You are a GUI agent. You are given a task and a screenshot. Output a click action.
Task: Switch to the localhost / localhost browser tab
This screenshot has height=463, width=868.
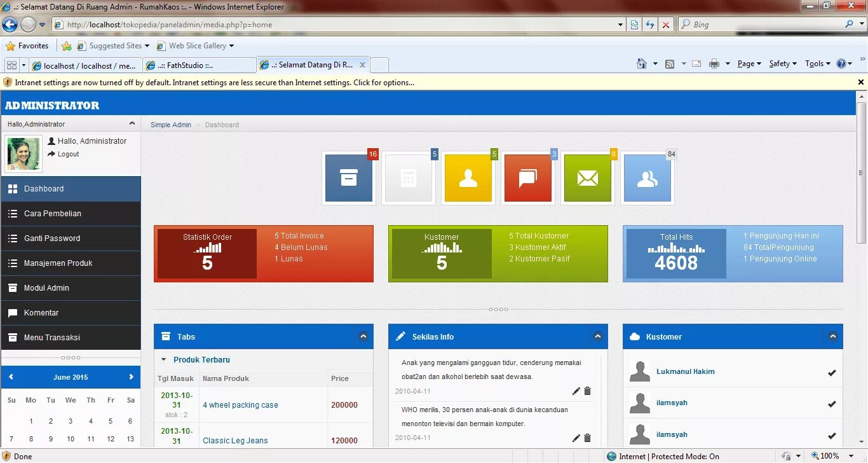pos(85,66)
